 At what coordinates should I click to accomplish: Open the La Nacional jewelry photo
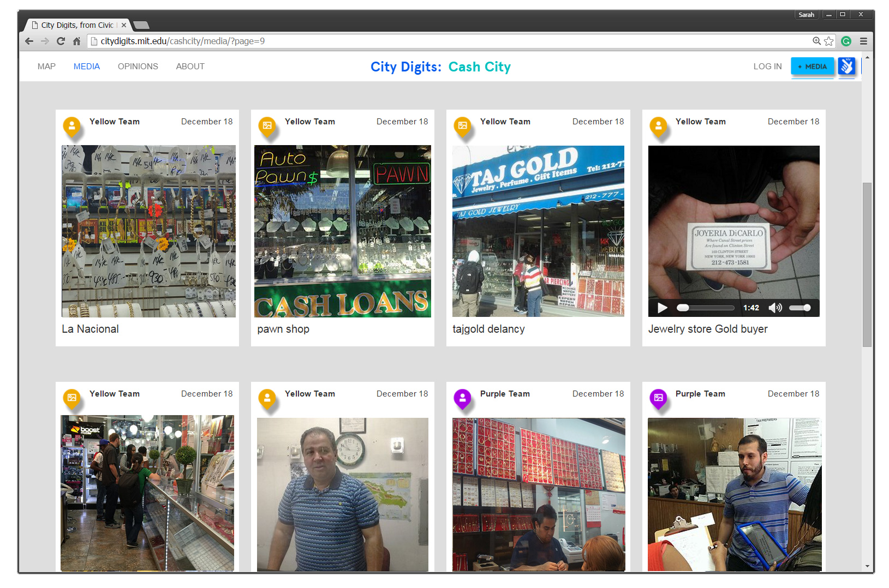click(148, 231)
